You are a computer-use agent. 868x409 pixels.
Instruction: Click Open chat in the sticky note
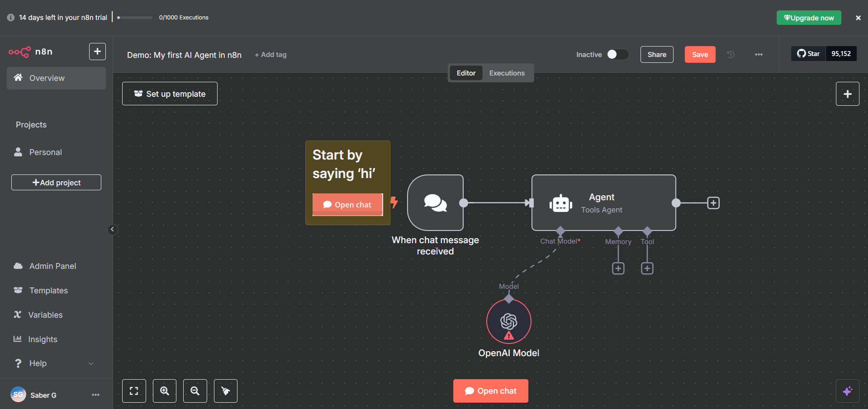(x=347, y=205)
